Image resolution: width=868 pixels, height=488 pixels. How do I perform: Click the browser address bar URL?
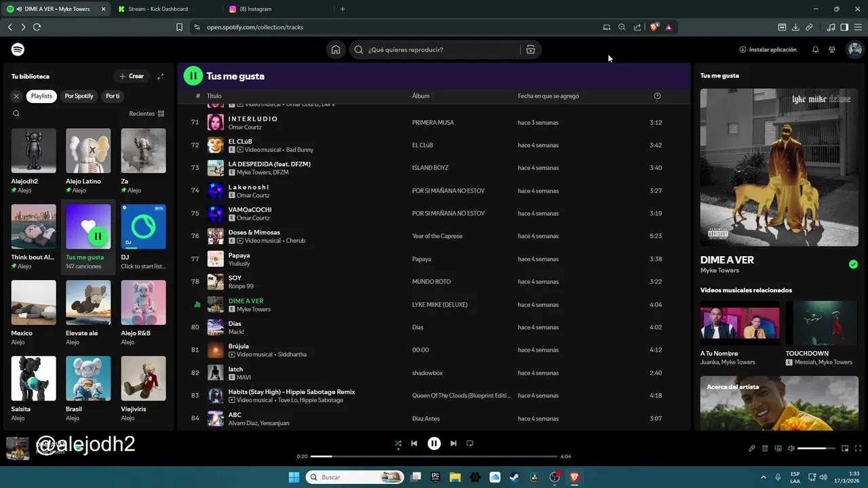(x=255, y=27)
